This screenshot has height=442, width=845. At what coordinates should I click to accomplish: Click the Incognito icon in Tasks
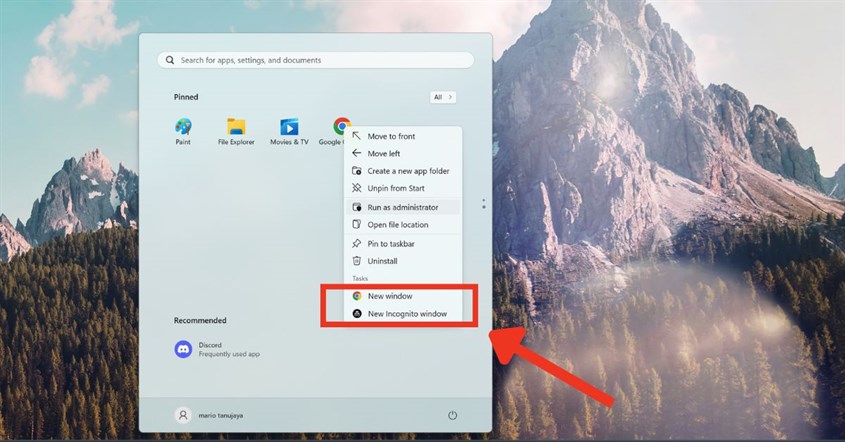coord(357,314)
